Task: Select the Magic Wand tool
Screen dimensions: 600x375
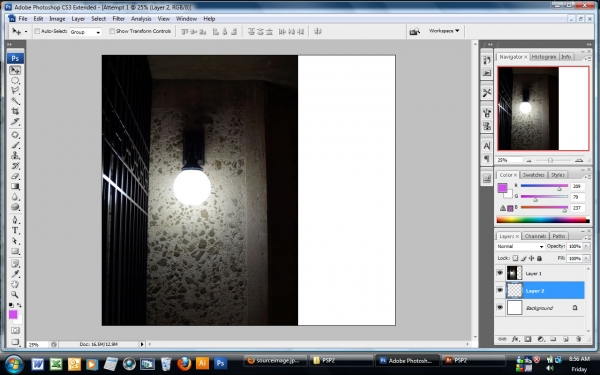Action: 15,101
